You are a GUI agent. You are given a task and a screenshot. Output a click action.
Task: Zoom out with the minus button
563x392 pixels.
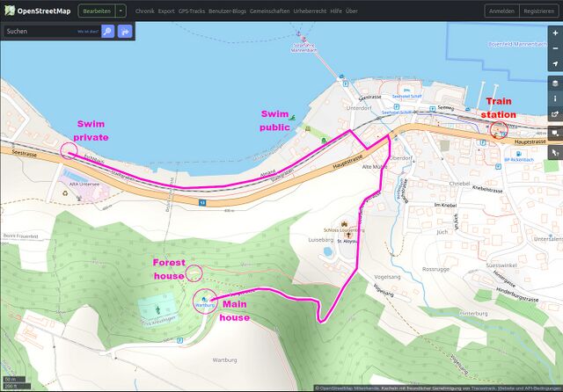[x=554, y=48]
